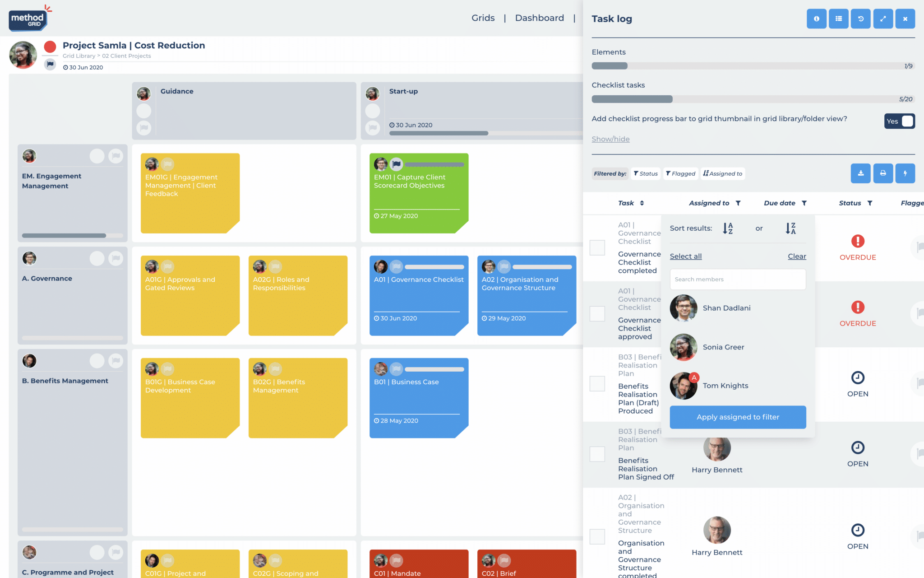Go to the Dashboard navigation item
Image resolution: width=924 pixels, height=578 pixels.
(x=540, y=18)
